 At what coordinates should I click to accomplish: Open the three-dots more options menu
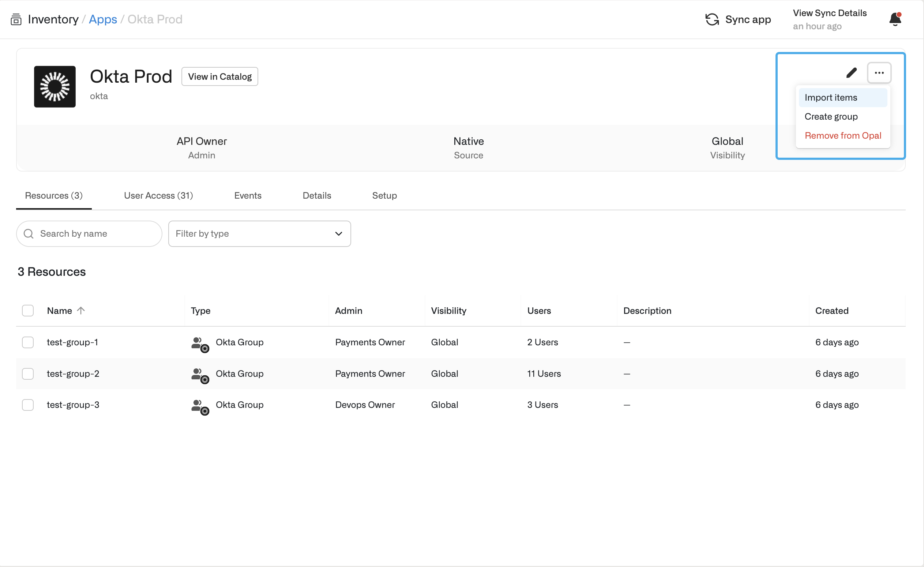tap(879, 73)
